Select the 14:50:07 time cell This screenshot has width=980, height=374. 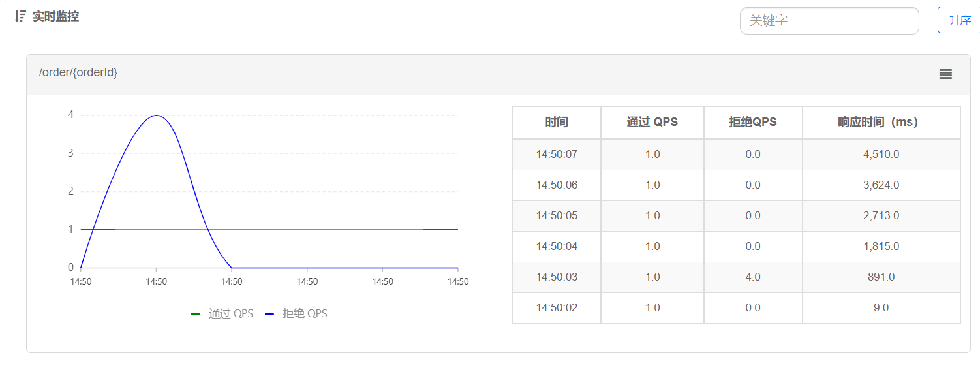557,155
